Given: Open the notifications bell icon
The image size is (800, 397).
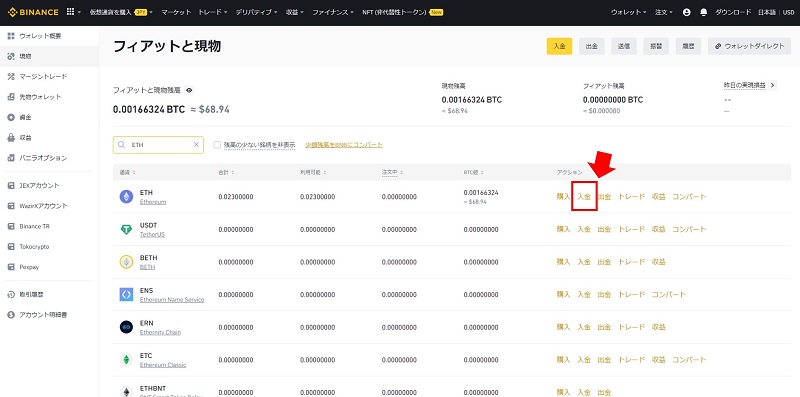Looking at the screenshot, I should tap(704, 12).
